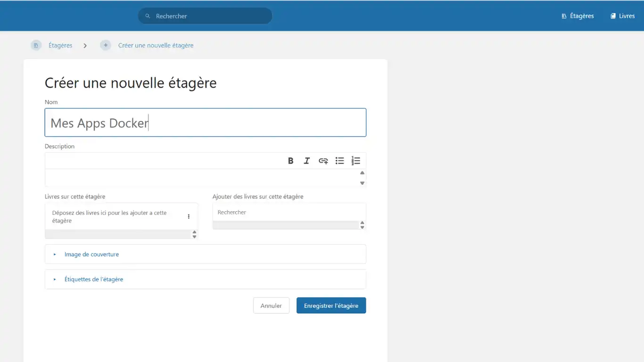The height and width of the screenshot is (362, 644).
Task: Click the search magnifier in the top bar
Action: (147, 16)
